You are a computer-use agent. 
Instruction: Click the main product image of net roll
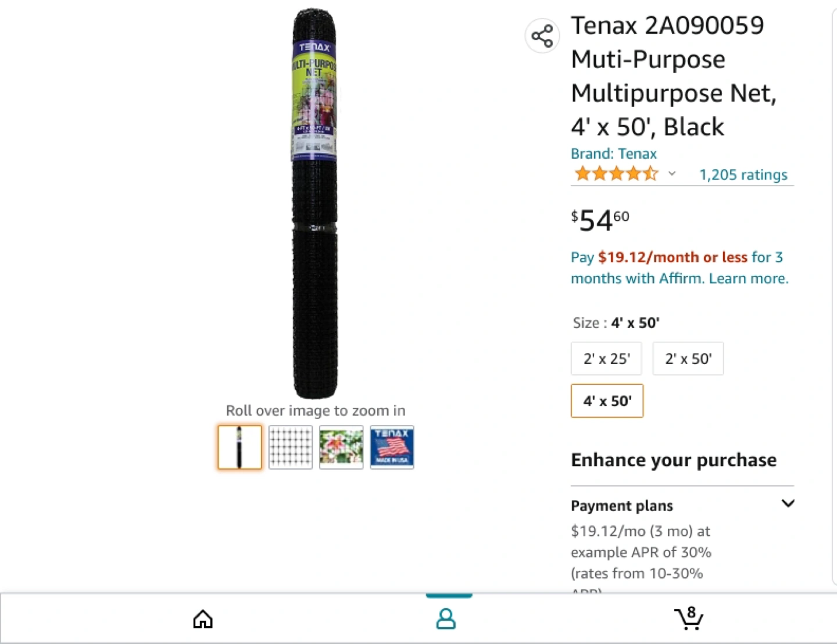(314, 203)
